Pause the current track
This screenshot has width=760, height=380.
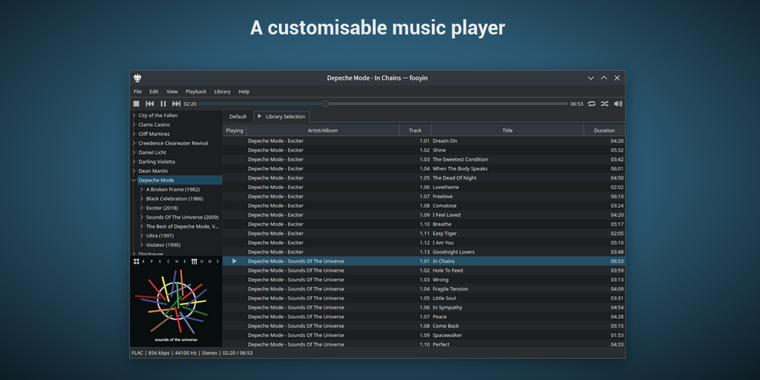point(163,104)
